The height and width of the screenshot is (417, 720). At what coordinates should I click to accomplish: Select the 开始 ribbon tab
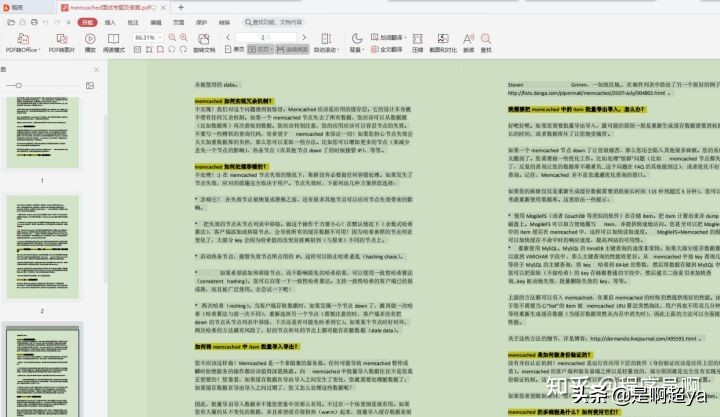[x=87, y=22]
